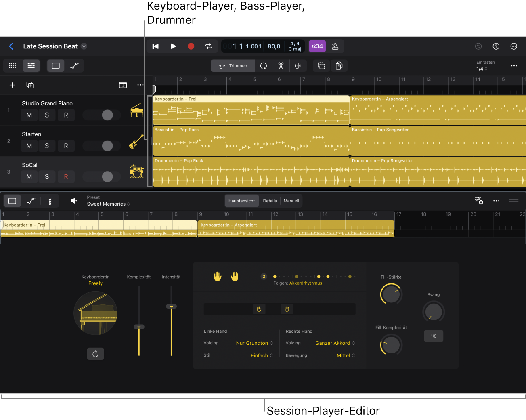Click the Swing 1/8 button

[434, 336]
